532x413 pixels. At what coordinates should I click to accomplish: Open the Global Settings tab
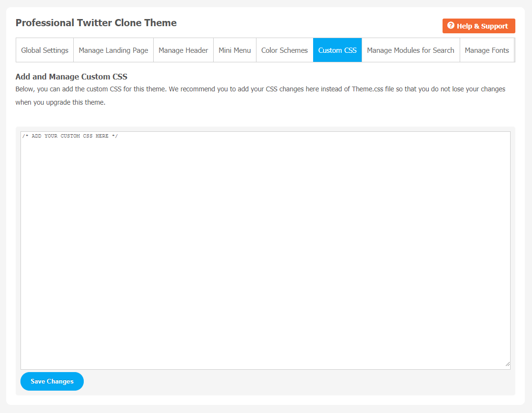tap(45, 50)
